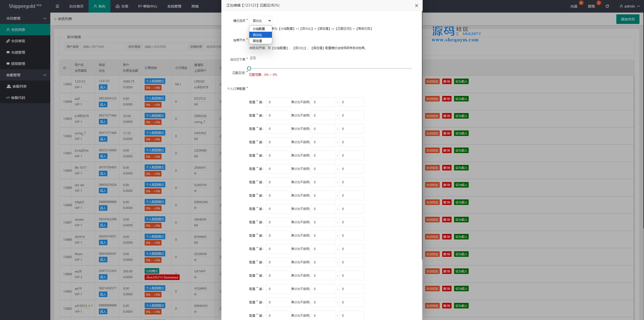Click the red เชื่อ300/10 tag for aa28
Image resolution: width=644 pixels, height=320 pixels.
coord(162,277)
